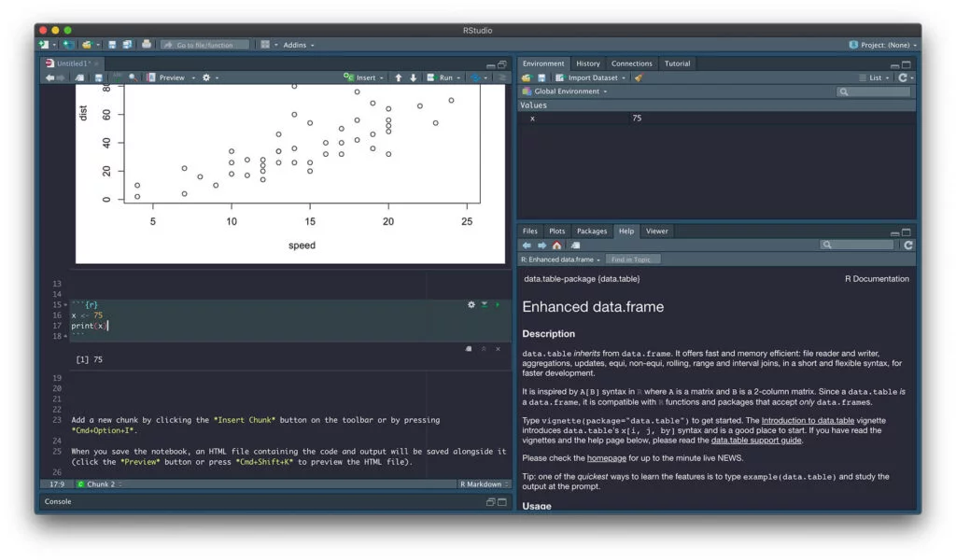Jump to the next chunk with down arrow
Viewport: 956px width, 560px height.
[414, 77]
